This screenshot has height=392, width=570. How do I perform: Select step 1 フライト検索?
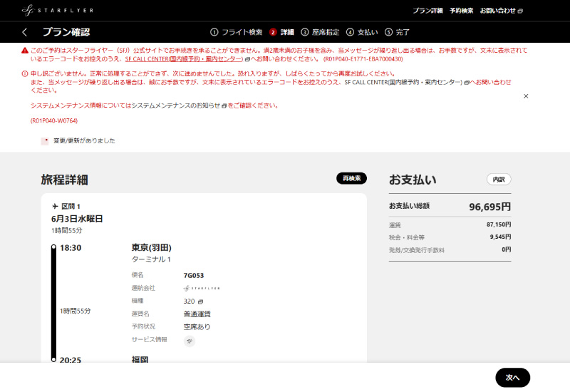tap(237, 32)
